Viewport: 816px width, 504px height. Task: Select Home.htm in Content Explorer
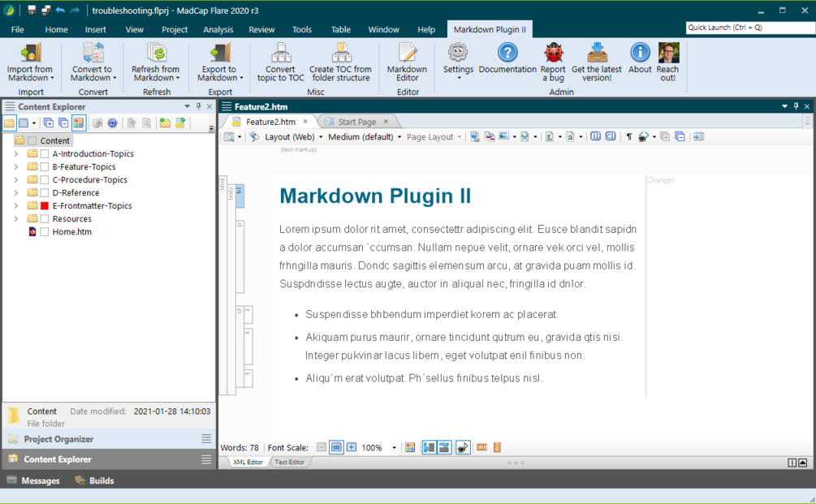tap(71, 232)
